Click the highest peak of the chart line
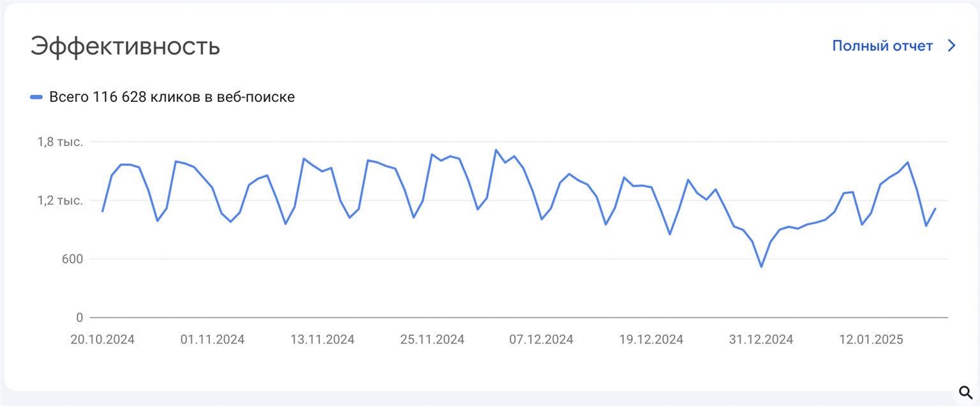 [x=496, y=150]
